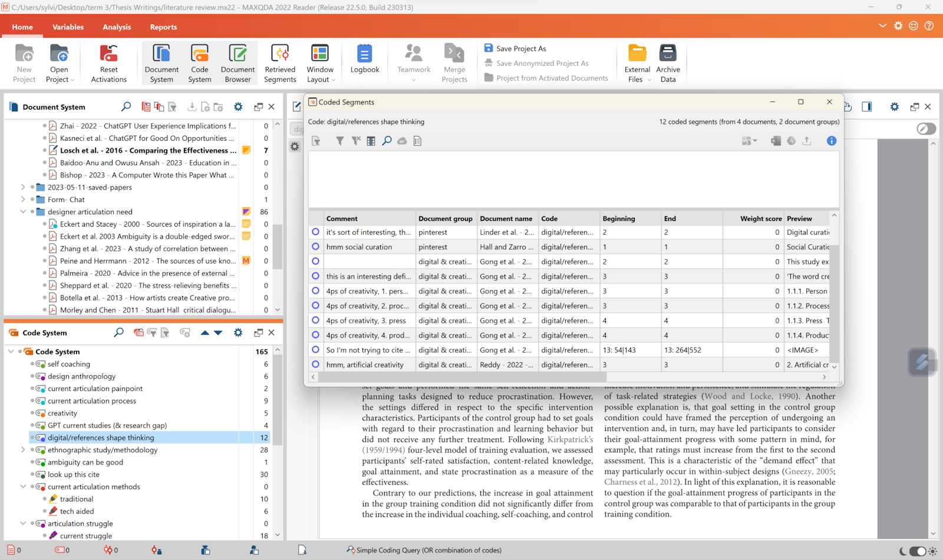Click the search icon in Coded Segments toolbar
Viewport: 943px width, 560px height.
387,141
